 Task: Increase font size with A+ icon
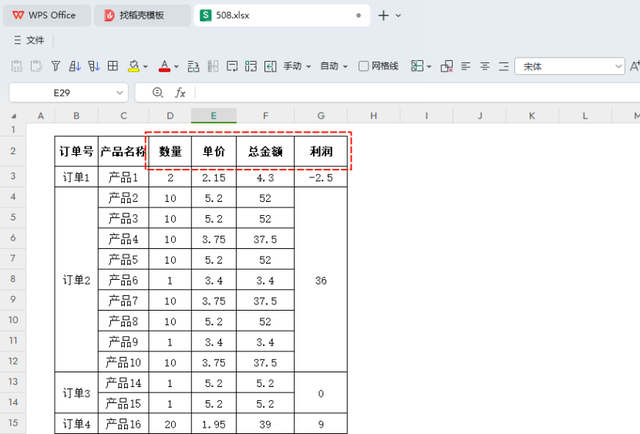pyautogui.click(x=635, y=66)
